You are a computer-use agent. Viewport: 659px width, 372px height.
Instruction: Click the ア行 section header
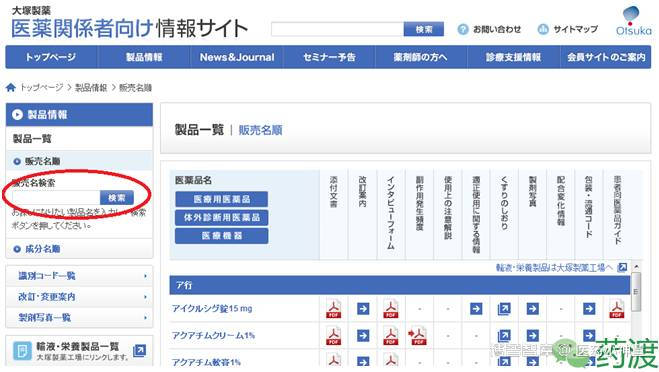(400, 285)
